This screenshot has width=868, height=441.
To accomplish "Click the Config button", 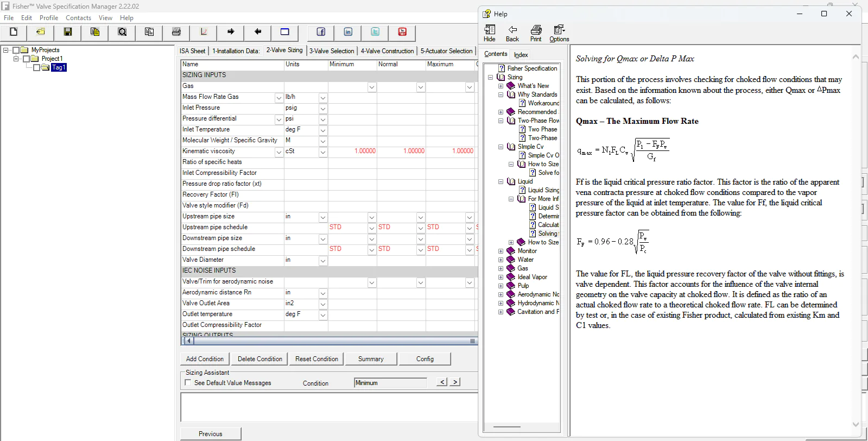I will click(425, 359).
